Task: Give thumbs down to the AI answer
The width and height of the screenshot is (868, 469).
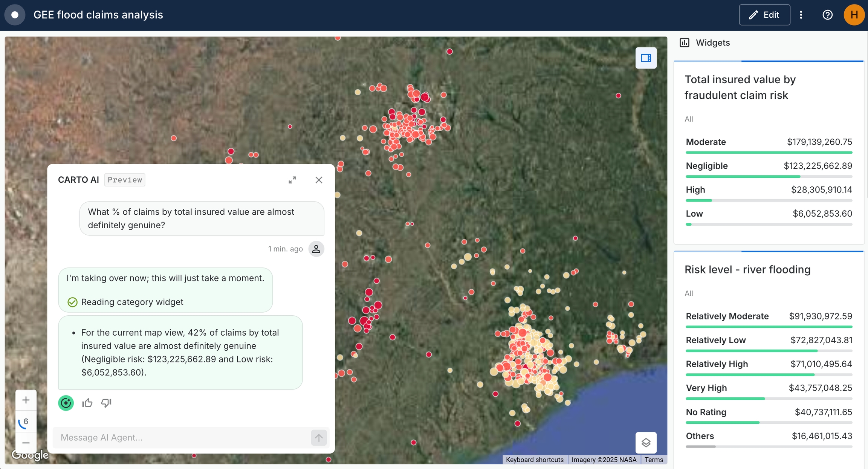Action: pos(106,403)
